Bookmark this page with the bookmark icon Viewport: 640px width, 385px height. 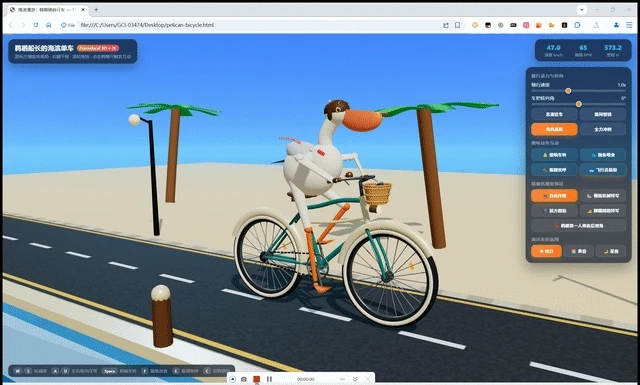coord(458,25)
